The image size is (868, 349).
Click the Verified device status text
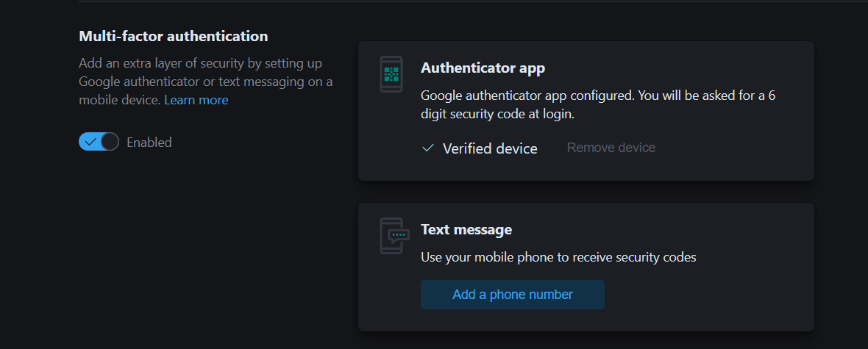pos(490,148)
